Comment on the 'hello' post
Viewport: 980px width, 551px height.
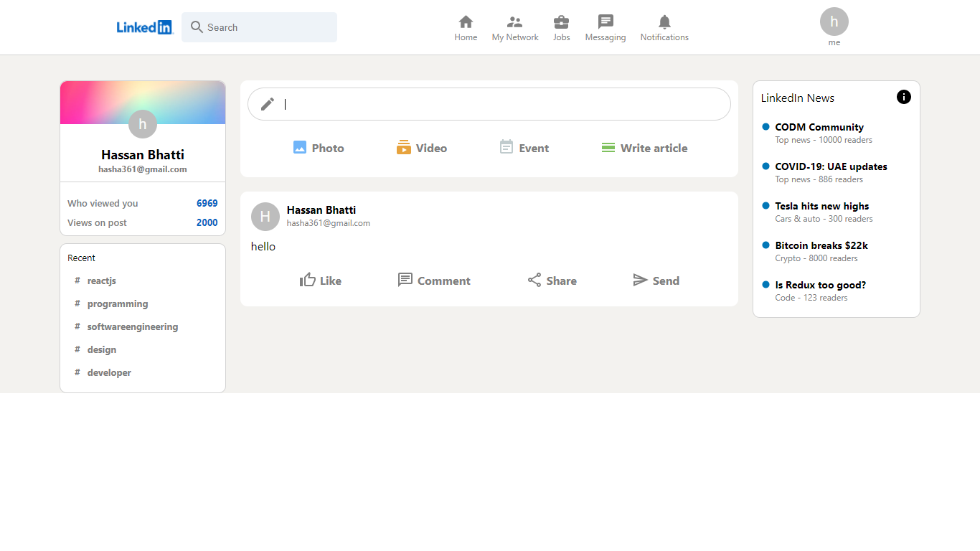click(434, 281)
